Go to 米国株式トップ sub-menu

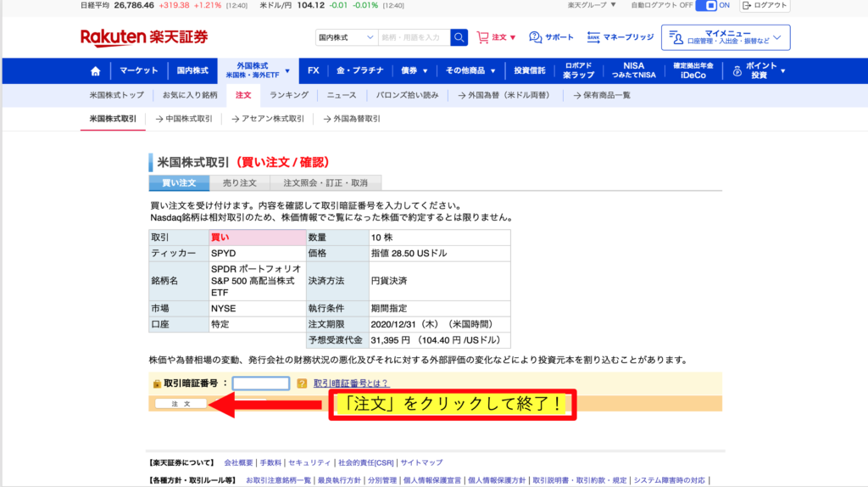click(117, 95)
